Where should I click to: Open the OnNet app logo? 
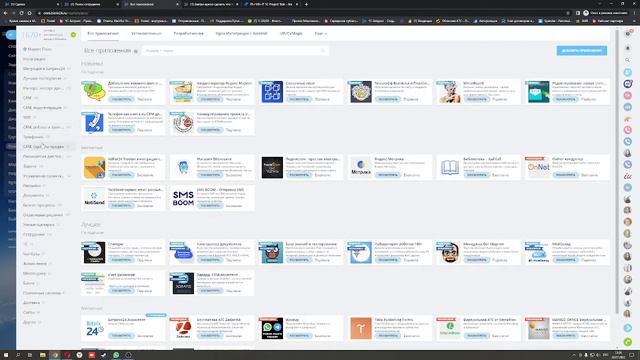538,167
